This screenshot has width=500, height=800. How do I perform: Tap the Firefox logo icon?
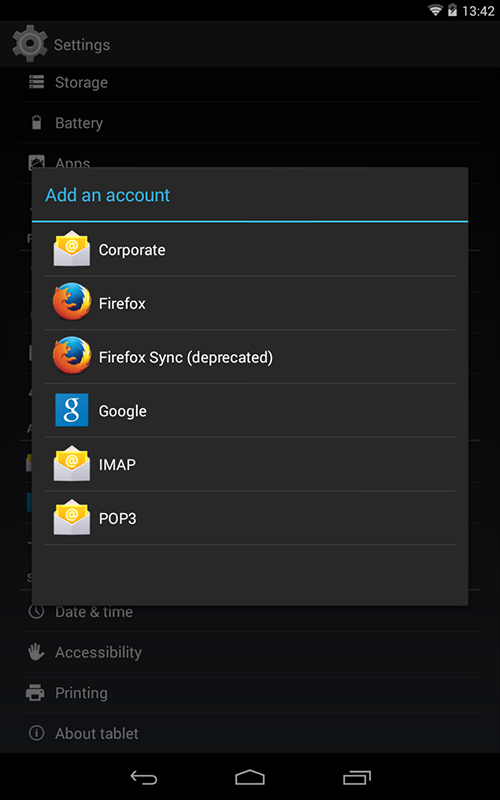pos(72,302)
